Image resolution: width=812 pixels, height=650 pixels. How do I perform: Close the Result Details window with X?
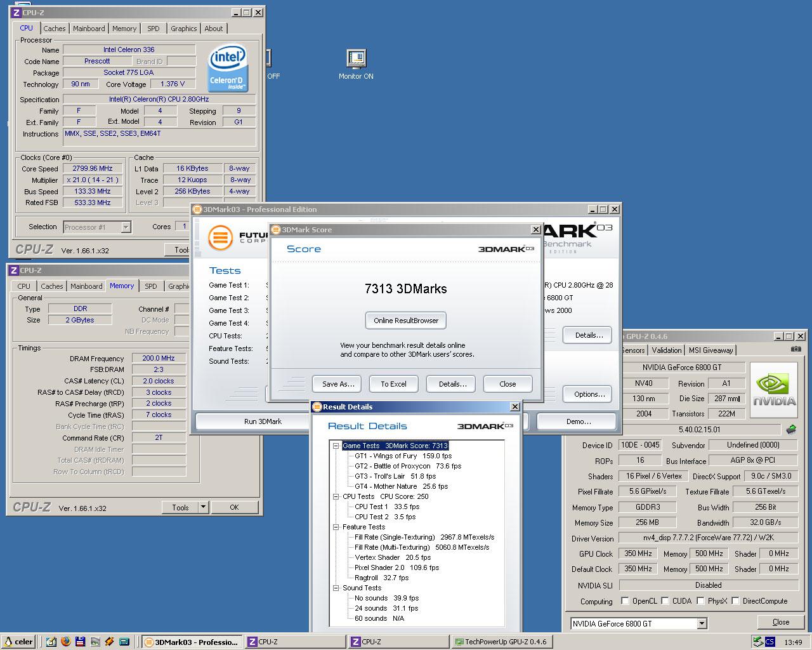(514, 407)
